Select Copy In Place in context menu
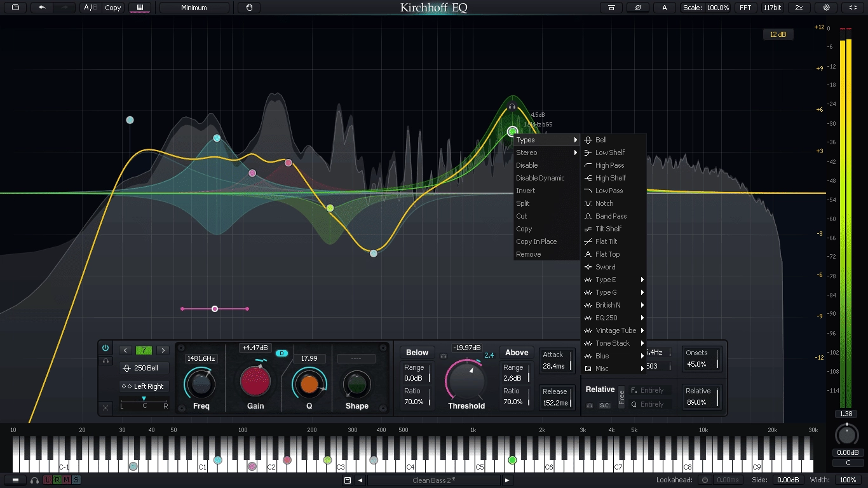868x488 pixels. 547,241
